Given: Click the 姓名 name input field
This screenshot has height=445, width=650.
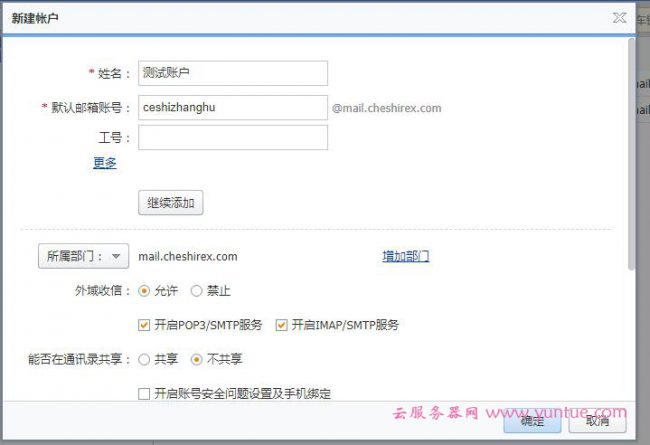Looking at the screenshot, I should [233, 73].
